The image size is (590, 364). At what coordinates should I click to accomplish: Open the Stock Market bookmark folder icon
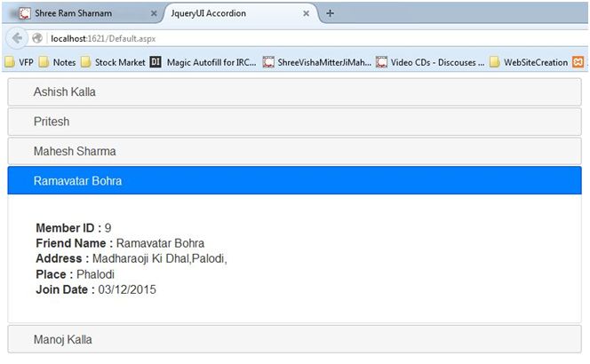[x=86, y=62]
